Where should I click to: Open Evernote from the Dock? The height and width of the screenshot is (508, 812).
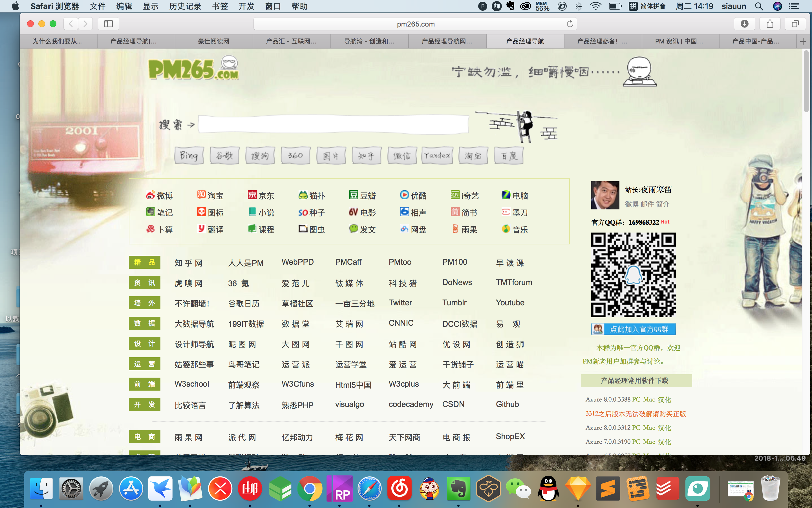(x=458, y=489)
